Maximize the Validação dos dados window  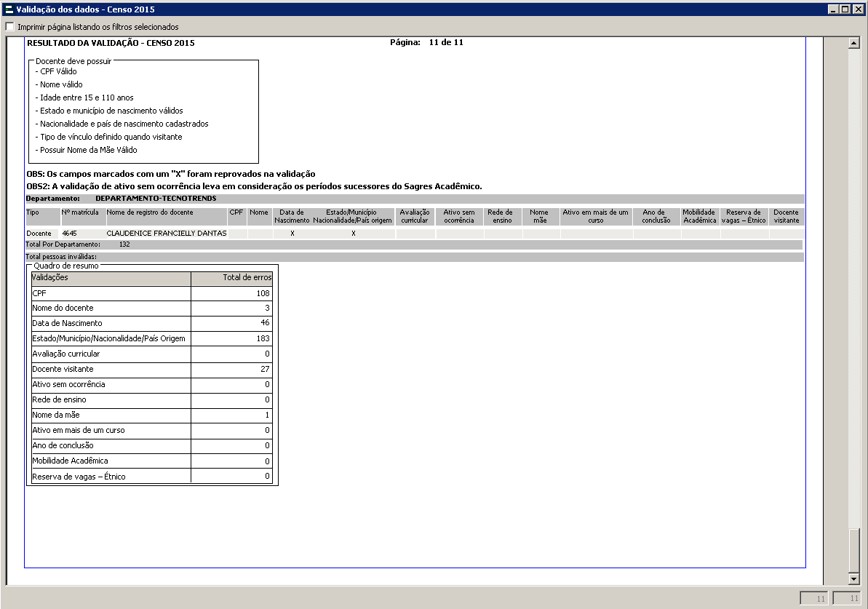click(x=844, y=9)
